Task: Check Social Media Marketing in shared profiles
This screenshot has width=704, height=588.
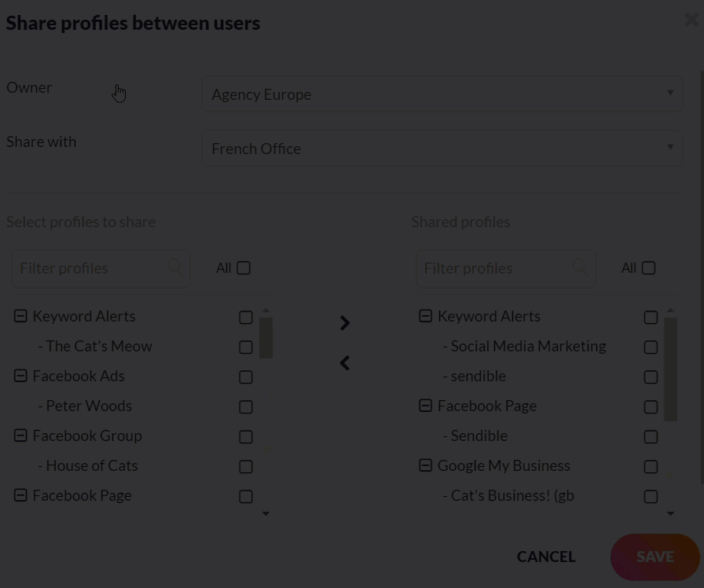Action: 651,347
